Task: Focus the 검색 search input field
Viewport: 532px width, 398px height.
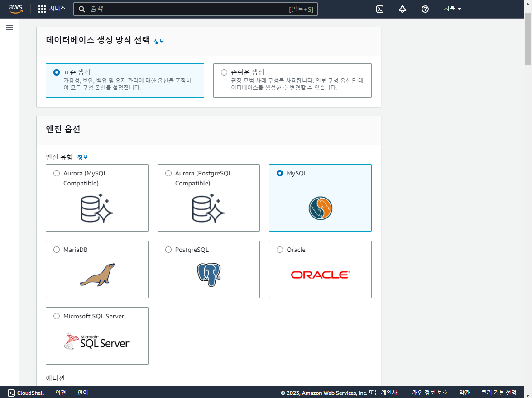Action: pyautogui.click(x=196, y=9)
